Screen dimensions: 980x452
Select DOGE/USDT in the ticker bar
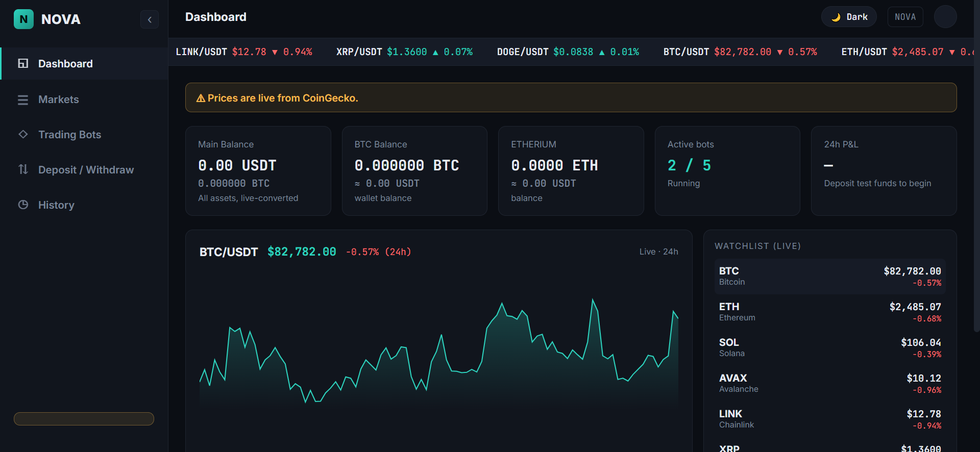point(568,52)
